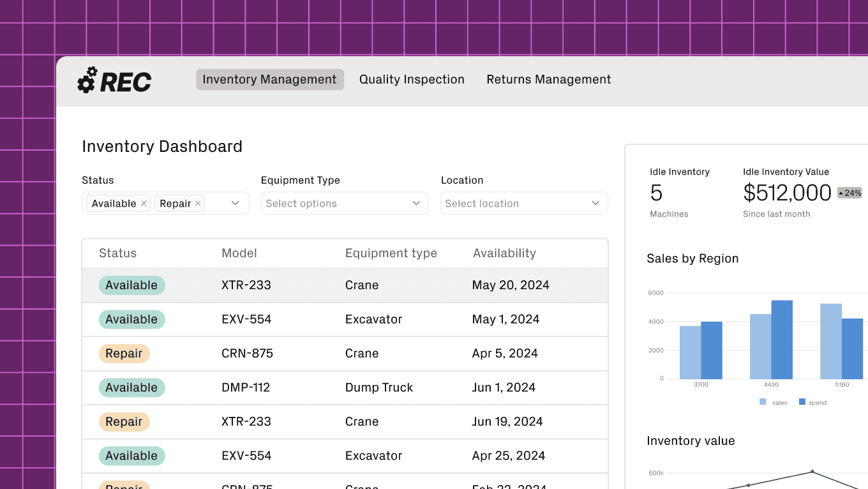Switch to the Returns Management tab
Viewport: 868px width, 489px height.
pyautogui.click(x=548, y=79)
